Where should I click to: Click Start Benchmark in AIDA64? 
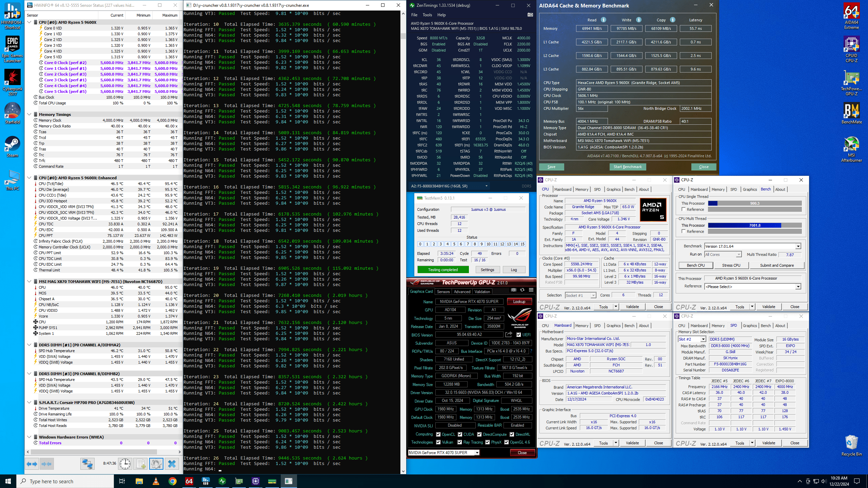[628, 167]
